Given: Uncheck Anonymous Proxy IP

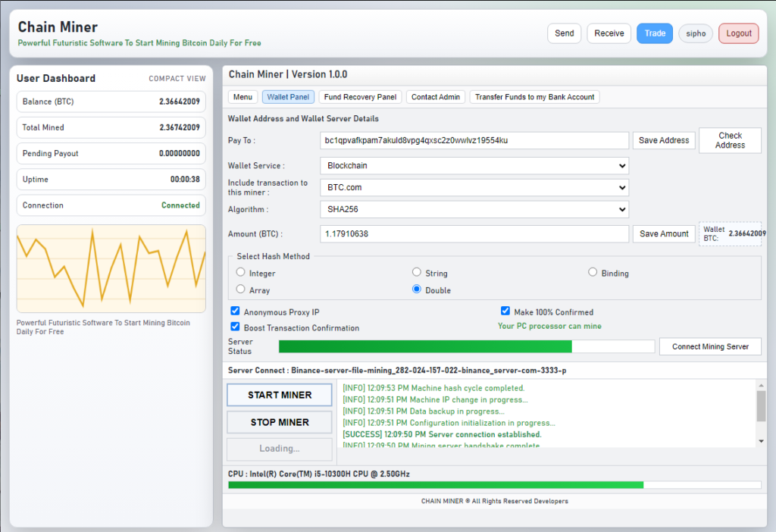Looking at the screenshot, I should (x=235, y=311).
